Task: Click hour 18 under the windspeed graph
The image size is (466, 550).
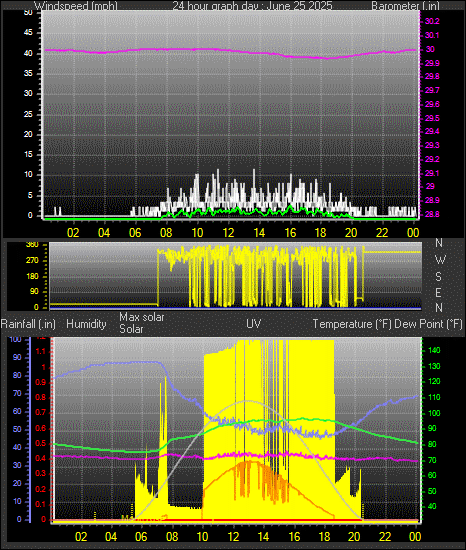Action: pyautogui.click(x=320, y=233)
